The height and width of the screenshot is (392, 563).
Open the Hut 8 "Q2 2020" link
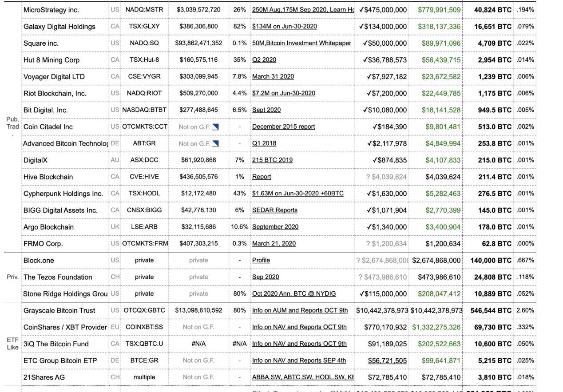(x=264, y=60)
